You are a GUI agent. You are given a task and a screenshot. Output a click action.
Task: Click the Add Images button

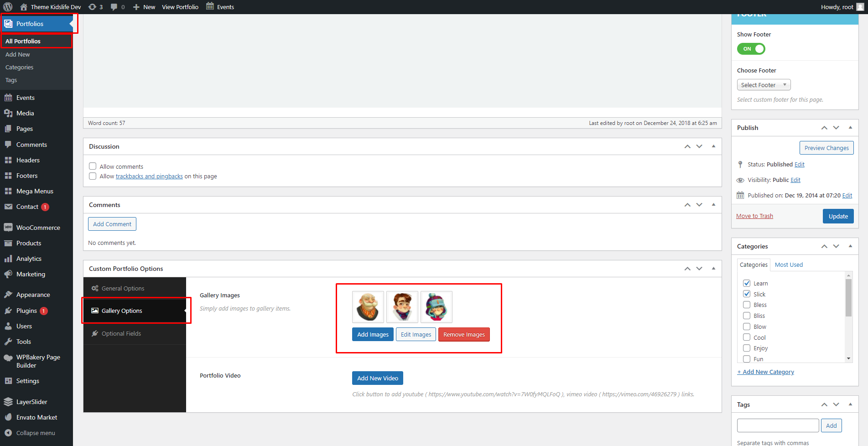point(373,334)
